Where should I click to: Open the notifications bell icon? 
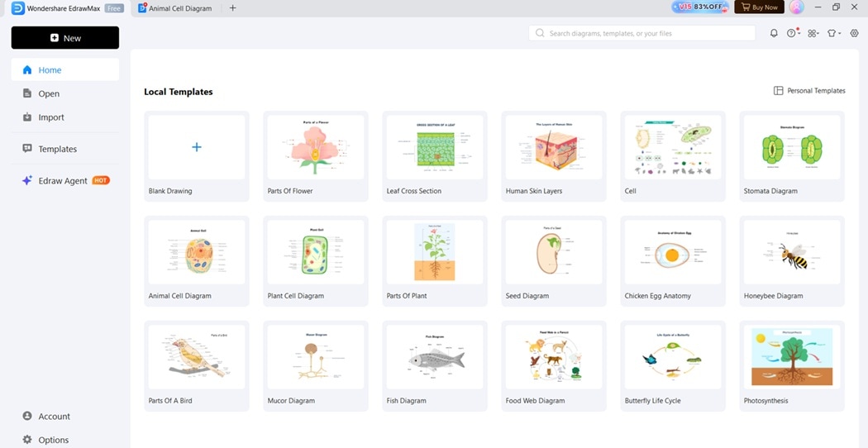[x=774, y=33]
